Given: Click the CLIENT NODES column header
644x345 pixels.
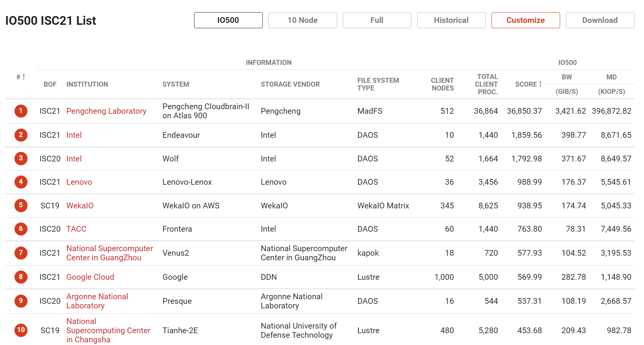Looking at the screenshot, I should (x=442, y=84).
